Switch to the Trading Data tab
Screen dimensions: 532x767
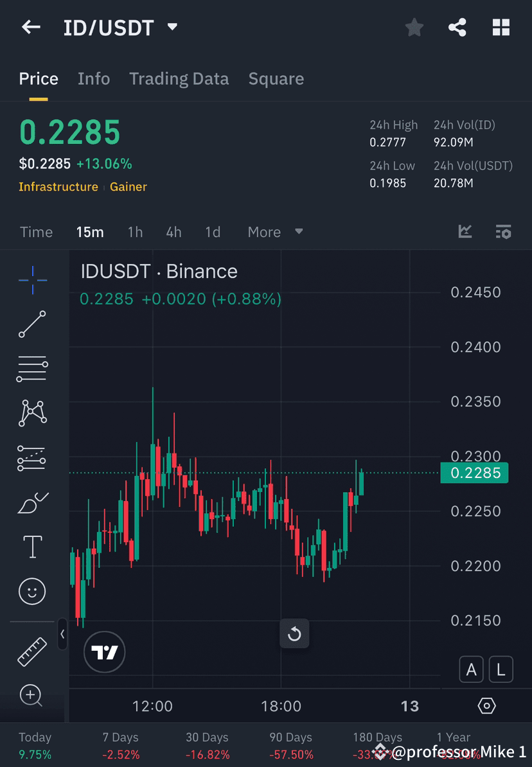(x=179, y=78)
